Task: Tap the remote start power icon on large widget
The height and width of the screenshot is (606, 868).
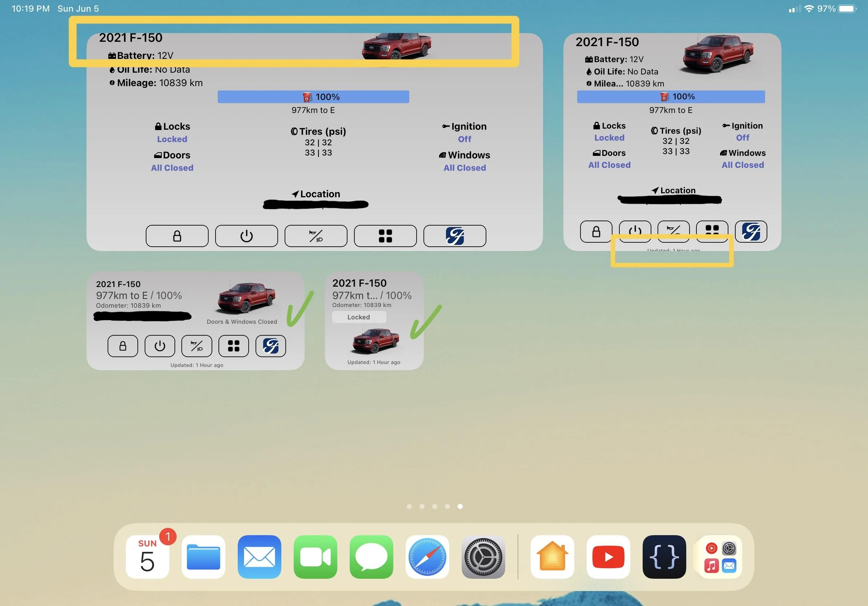Action: coord(246,235)
